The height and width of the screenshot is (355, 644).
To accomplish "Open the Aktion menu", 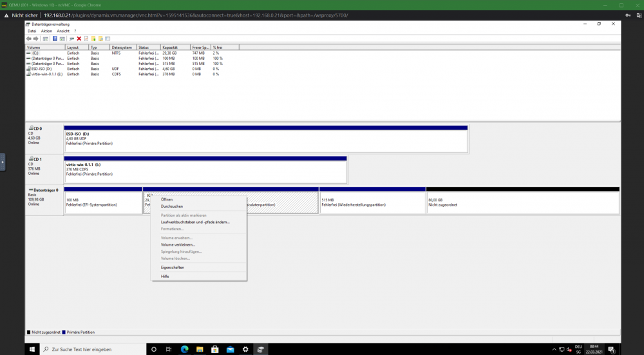I will (46, 31).
